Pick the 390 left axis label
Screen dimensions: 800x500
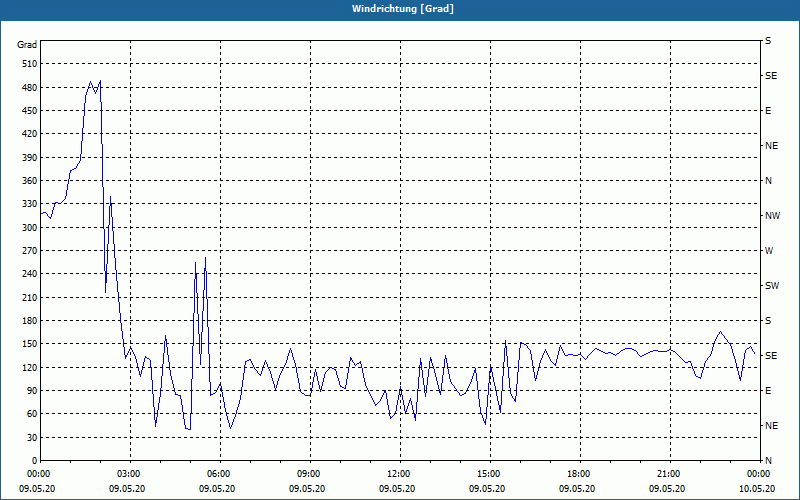pyautogui.click(x=30, y=158)
